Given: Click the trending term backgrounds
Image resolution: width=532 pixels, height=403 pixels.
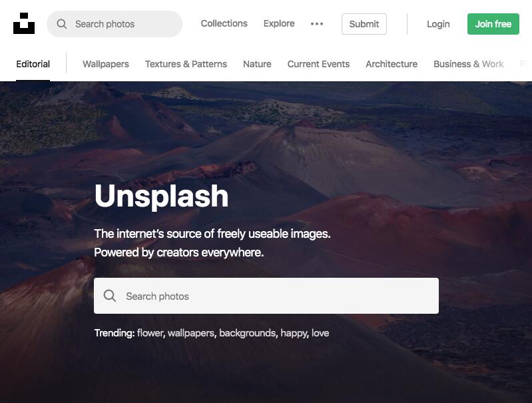Looking at the screenshot, I should 247,332.
